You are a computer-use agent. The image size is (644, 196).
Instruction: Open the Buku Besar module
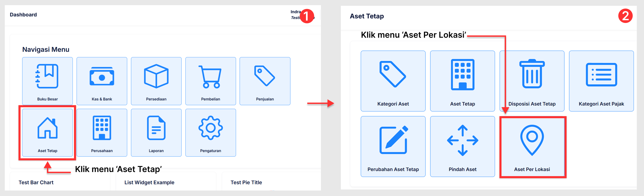click(x=47, y=80)
